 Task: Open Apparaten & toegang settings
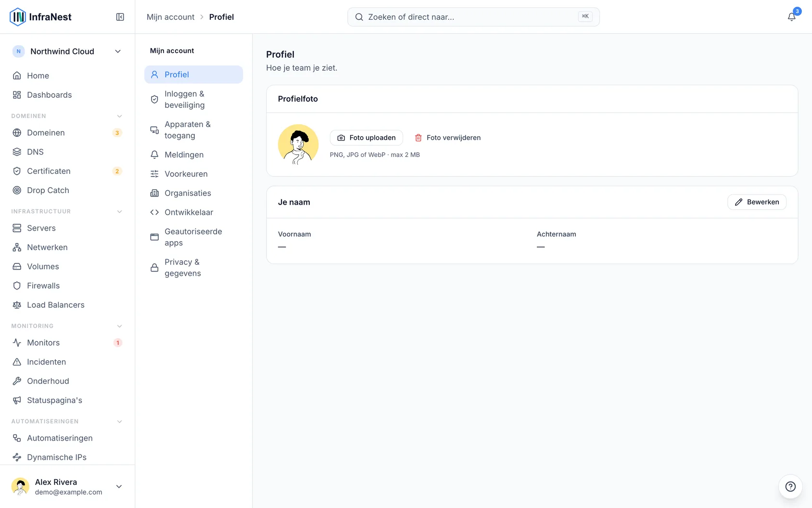[193, 130]
